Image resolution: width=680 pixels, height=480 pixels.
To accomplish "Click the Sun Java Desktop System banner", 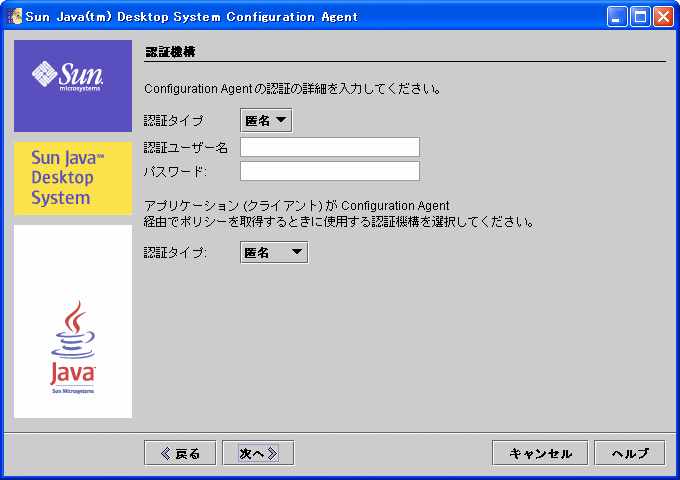I will (x=73, y=178).
